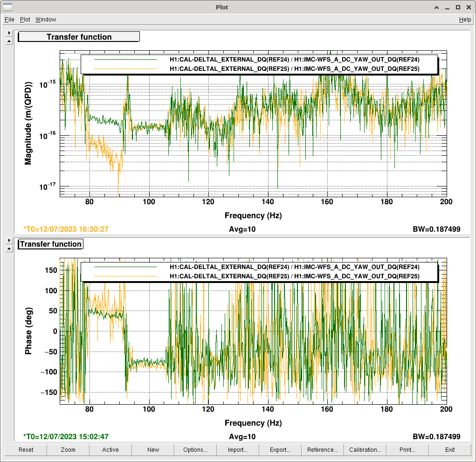Click the shade (roll-up) caret icon in title bar
The width and height of the screenshot is (476, 462).
pos(436,7)
